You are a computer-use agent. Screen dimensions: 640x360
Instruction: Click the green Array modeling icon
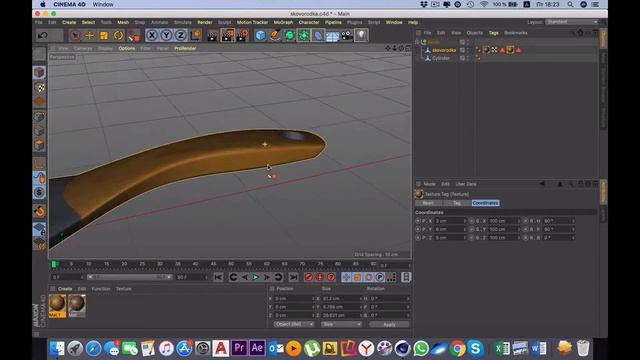pos(304,36)
